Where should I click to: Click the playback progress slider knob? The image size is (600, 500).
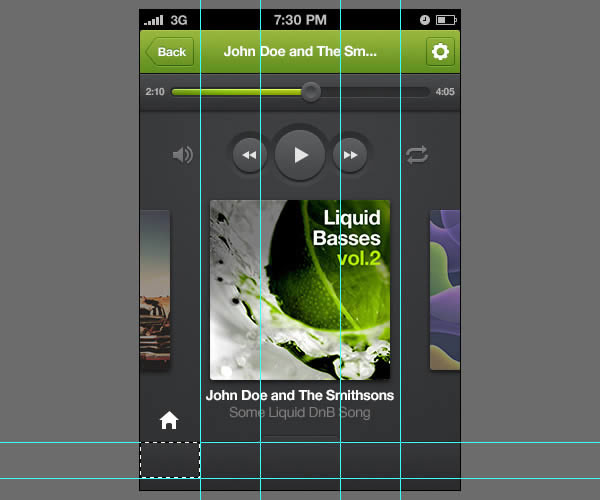311,92
